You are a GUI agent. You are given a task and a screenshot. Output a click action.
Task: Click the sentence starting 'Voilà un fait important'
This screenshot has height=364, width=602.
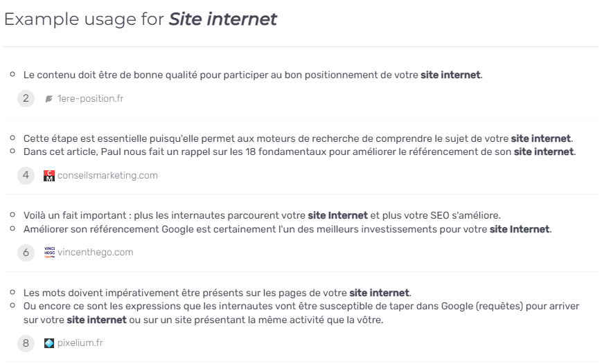(262, 215)
